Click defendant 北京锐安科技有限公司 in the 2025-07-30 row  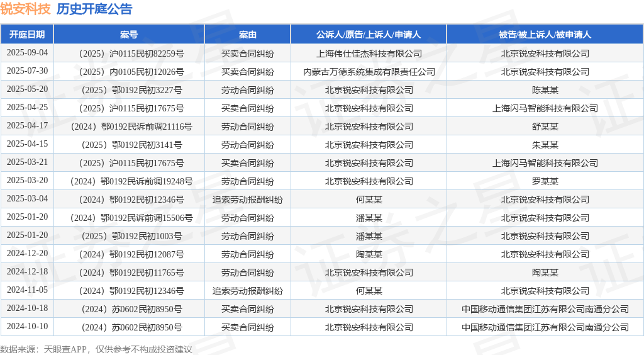coord(545,72)
